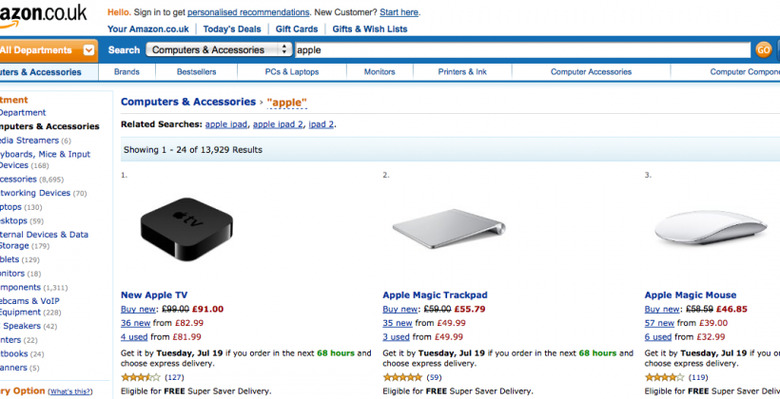Open the Magic Mouse product image
The height and width of the screenshot is (399, 780).
(x=710, y=227)
